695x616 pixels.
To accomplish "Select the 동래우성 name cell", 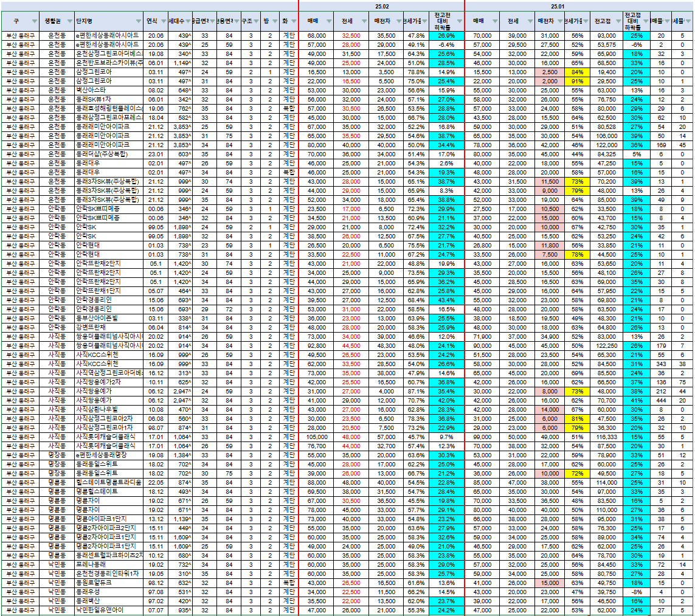I will click(x=109, y=592).
